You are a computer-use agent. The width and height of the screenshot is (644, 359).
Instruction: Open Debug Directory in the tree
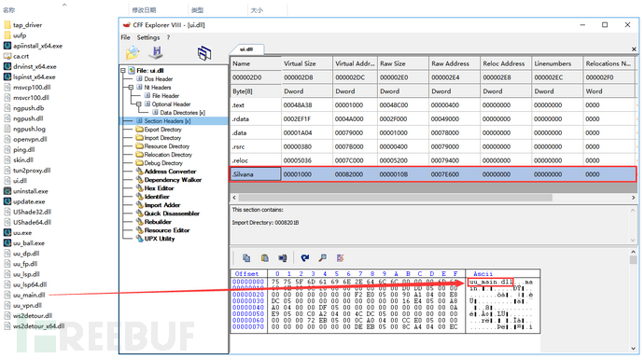click(x=163, y=163)
